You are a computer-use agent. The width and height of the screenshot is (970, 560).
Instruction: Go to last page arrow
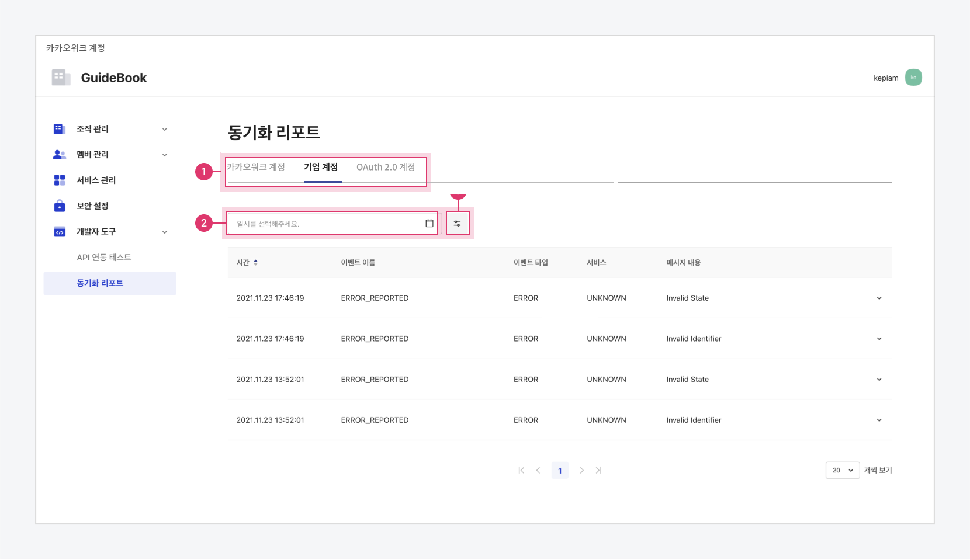tap(598, 471)
